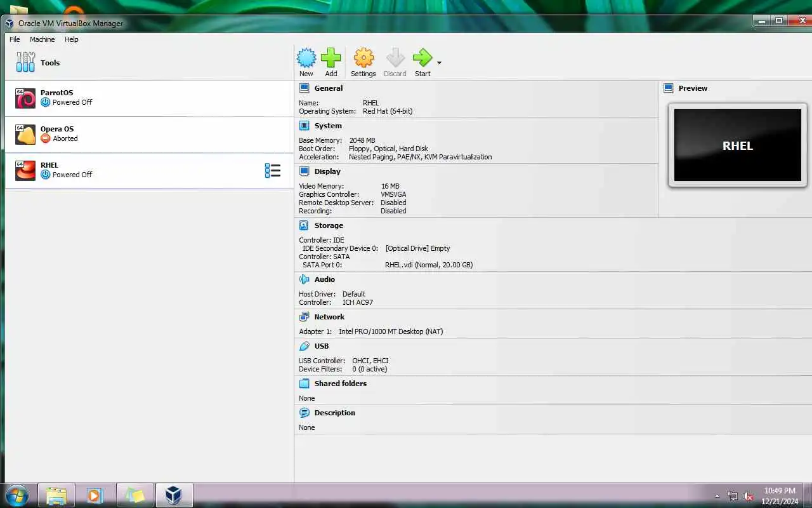812x508 pixels.
Task: Click the RHEL Red Hat machine icon
Action: pos(25,171)
